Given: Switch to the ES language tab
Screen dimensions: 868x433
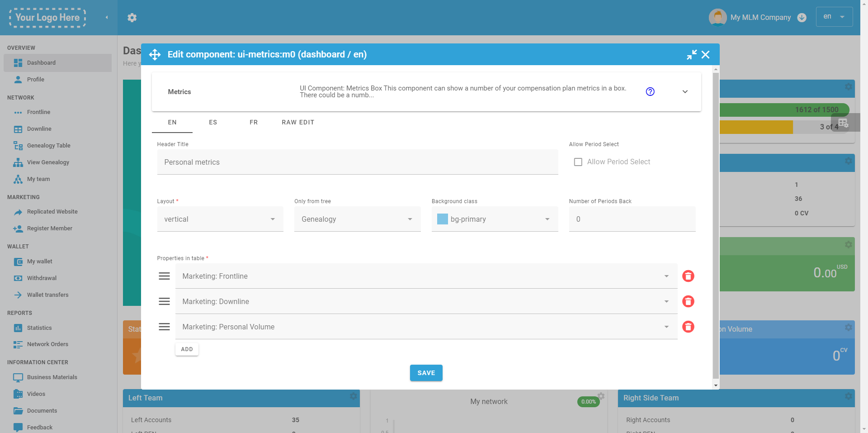Looking at the screenshot, I should [x=213, y=123].
